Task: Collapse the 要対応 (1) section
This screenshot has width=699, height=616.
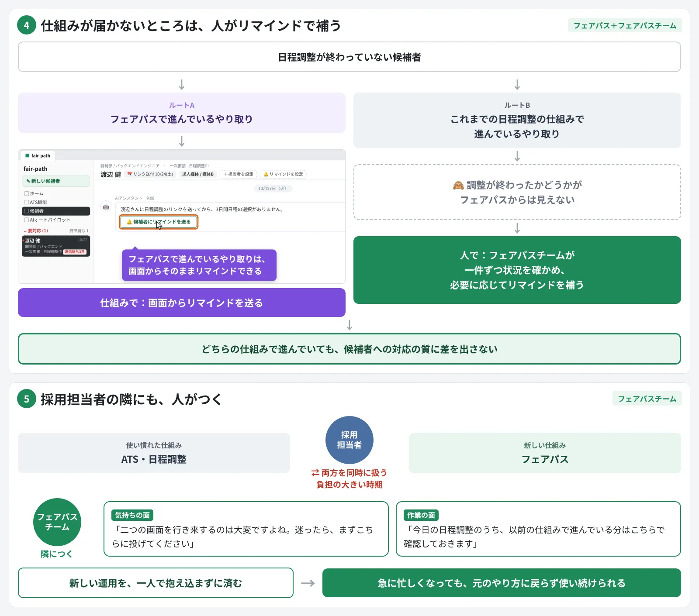Action: coord(36,231)
